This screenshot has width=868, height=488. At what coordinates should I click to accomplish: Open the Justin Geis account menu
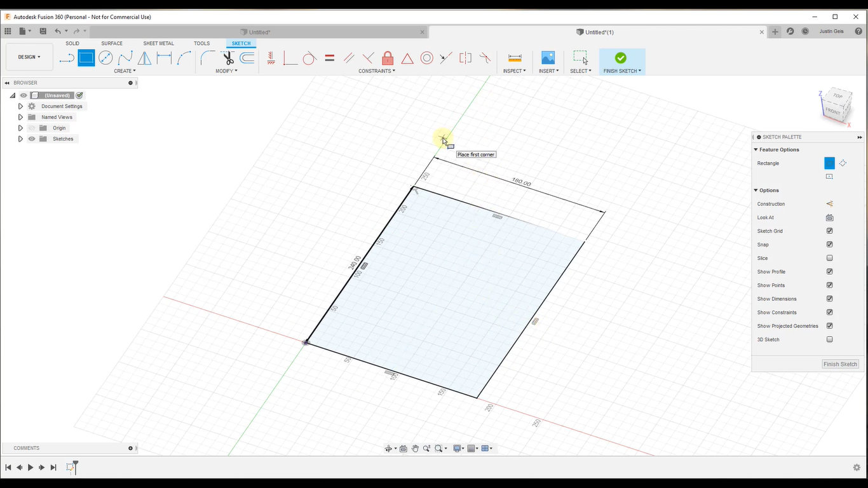coord(831,31)
